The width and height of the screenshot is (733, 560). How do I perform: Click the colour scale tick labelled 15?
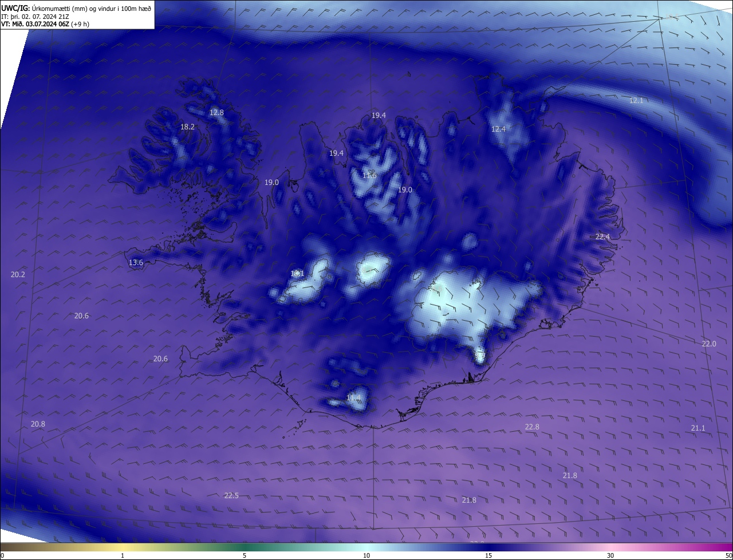(488, 555)
